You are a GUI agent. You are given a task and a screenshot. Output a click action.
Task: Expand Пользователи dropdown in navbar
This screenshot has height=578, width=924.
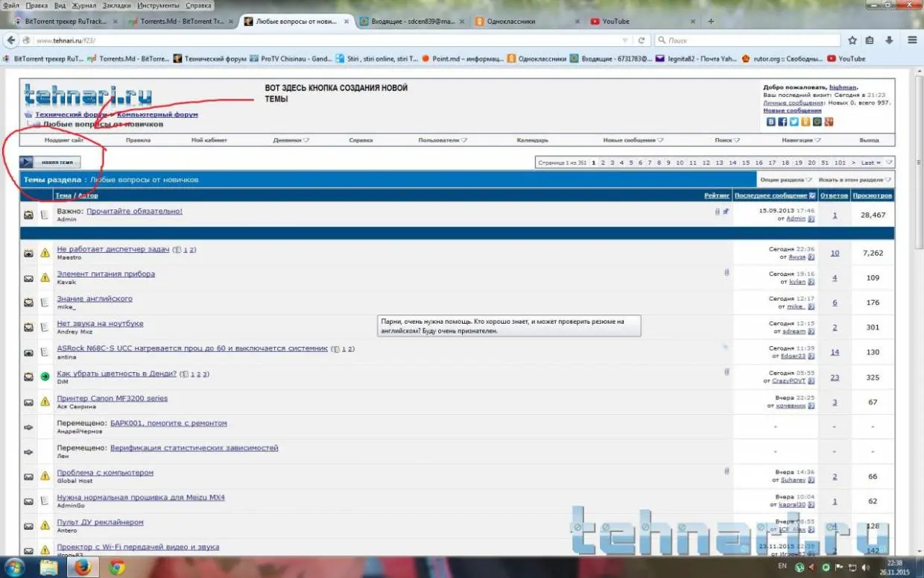pyautogui.click(x=443, y=140)
